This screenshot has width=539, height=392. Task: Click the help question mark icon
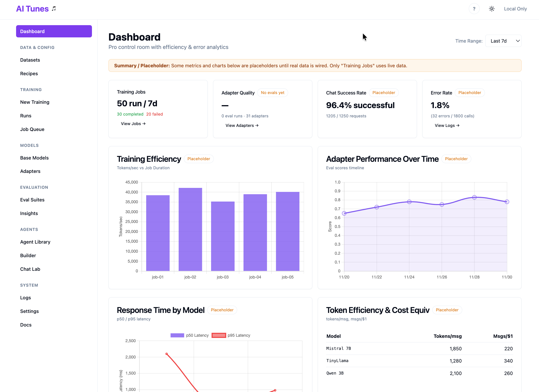(474, 9)
